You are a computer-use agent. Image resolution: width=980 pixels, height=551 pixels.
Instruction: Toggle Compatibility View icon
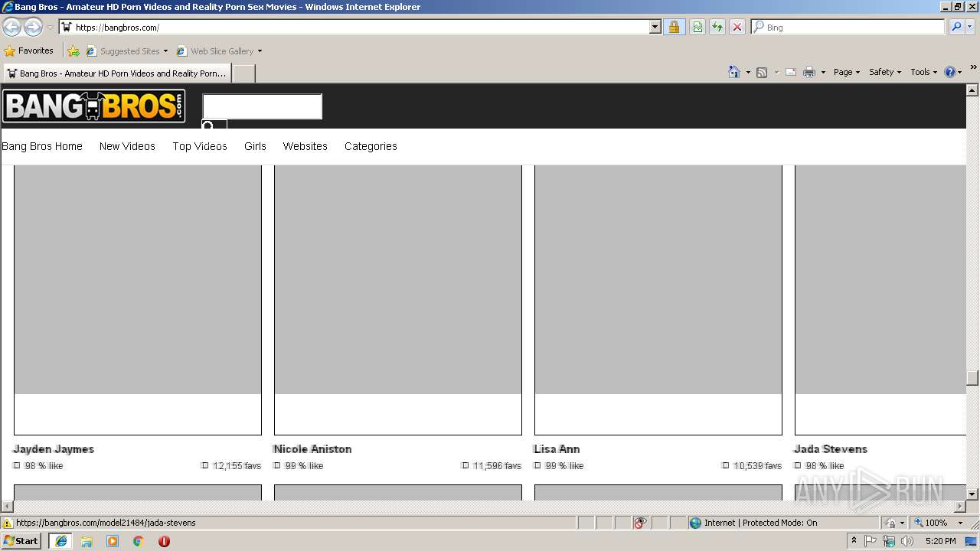[697, 27]
